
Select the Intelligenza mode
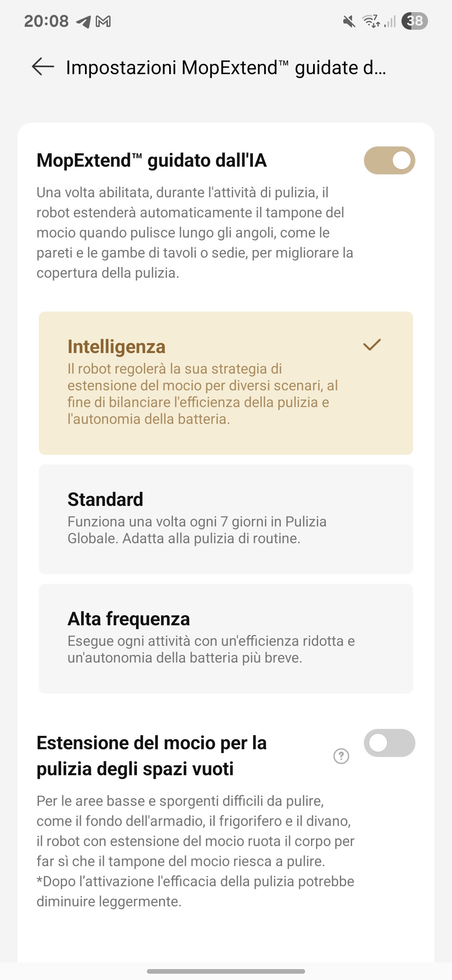click(226, 383)
